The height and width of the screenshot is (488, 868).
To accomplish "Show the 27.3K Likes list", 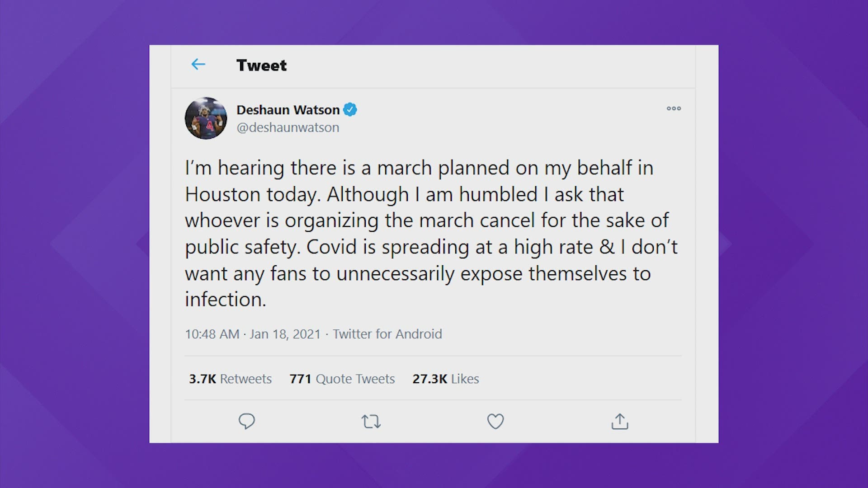I will click(x=446, y=379).
